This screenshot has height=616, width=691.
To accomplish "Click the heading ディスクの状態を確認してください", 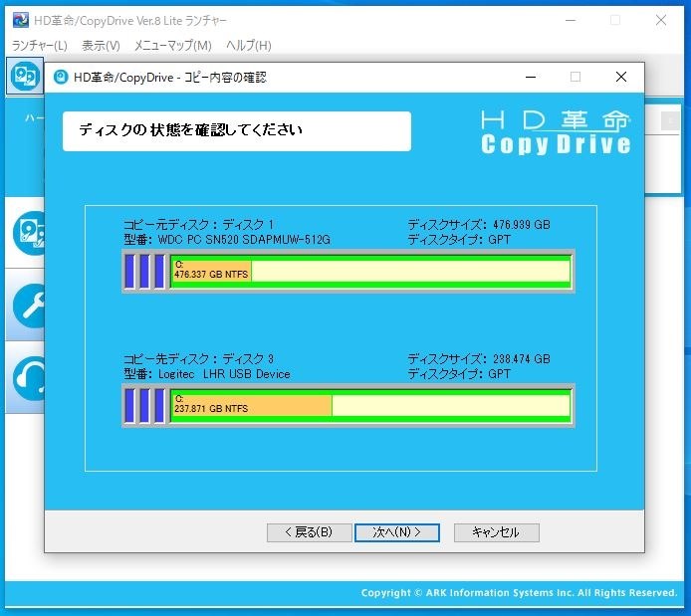I will point(191,130).
